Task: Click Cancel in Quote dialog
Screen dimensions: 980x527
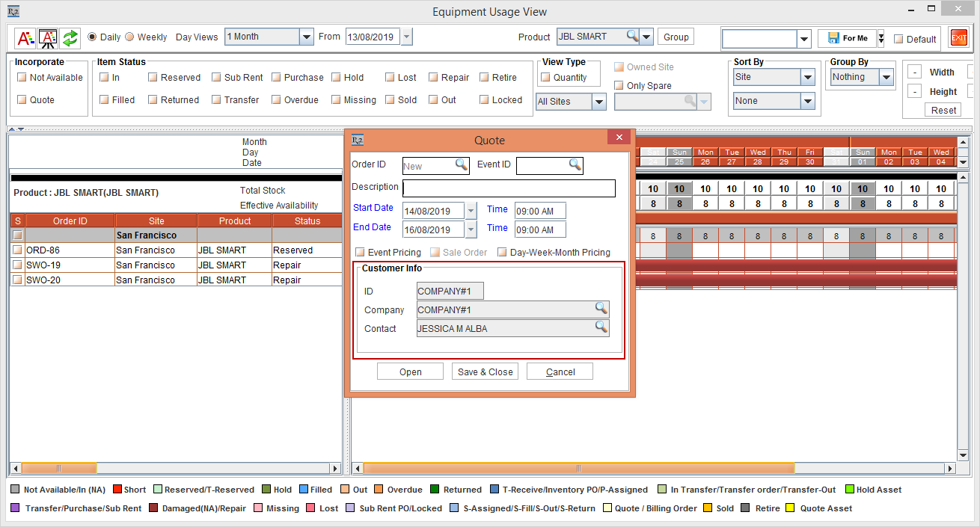Action: 560,372
